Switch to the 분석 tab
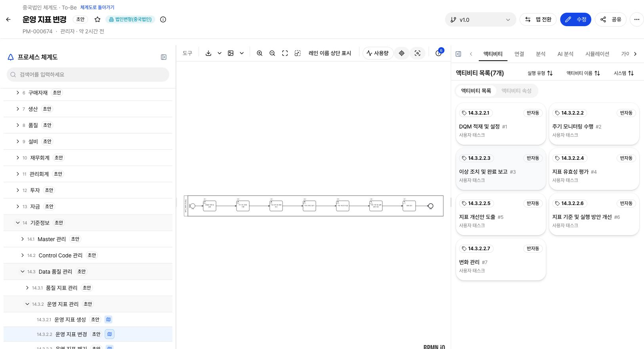644x349 pixels. coord(541,54)
